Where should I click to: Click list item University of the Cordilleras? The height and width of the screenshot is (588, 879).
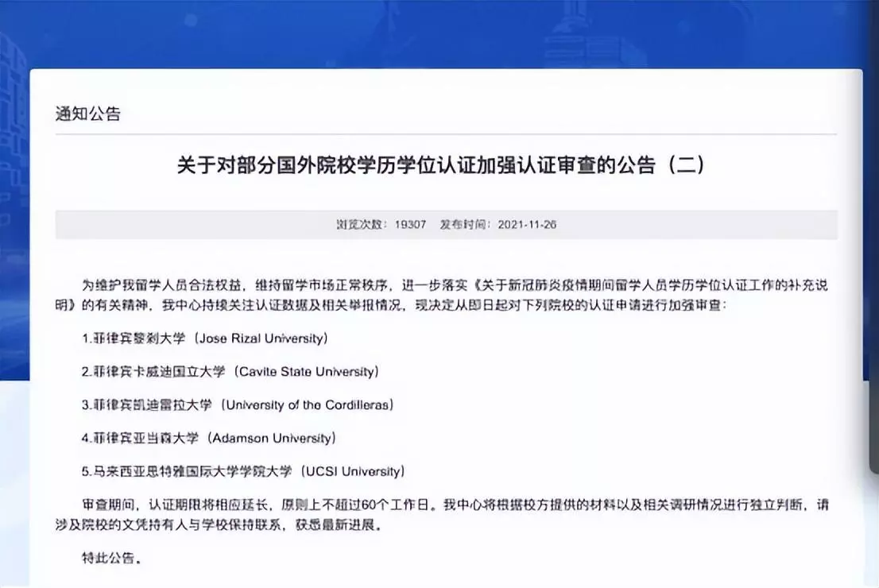pyautogui.click(x=238, y=404)
